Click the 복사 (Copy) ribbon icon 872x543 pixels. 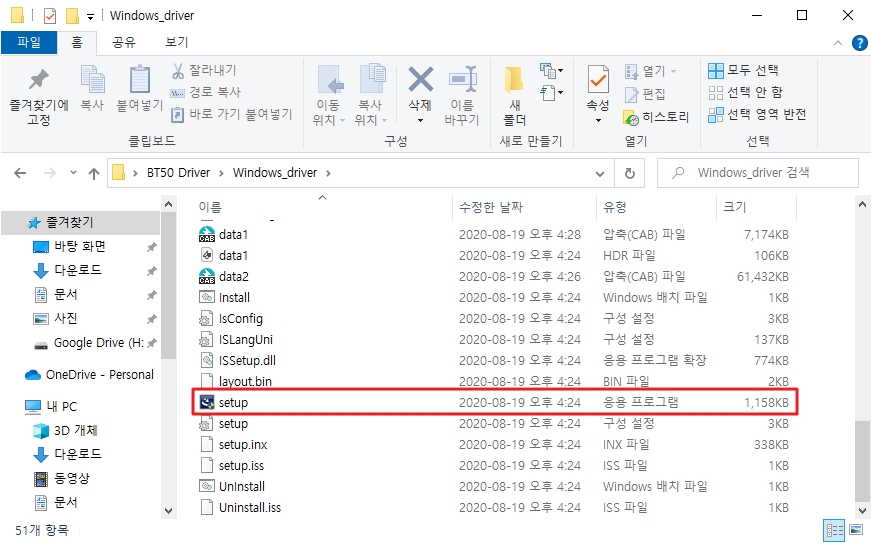tap(92, 78)
